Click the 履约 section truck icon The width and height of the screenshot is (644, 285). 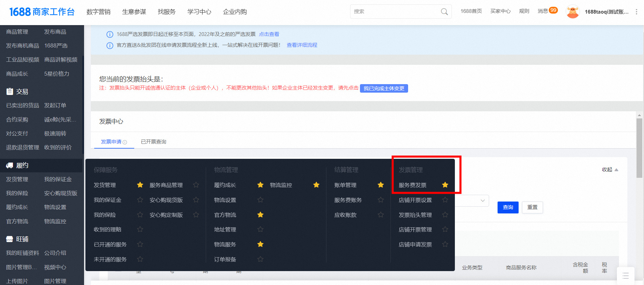[10, 165]
